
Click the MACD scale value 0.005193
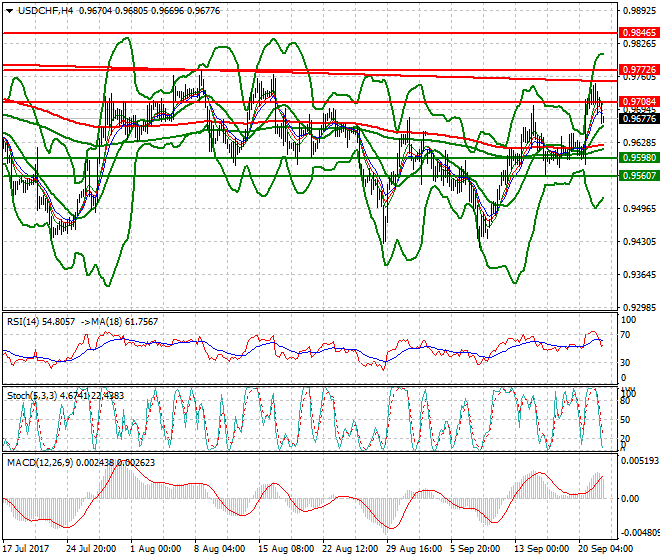640,461
